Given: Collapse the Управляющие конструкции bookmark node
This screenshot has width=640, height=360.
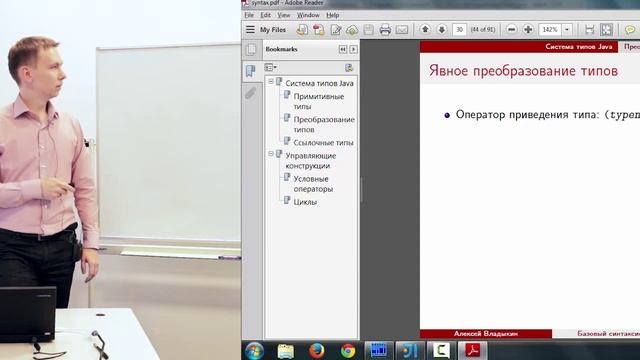Looking at the screenshot, I should [x=271, y=154].
